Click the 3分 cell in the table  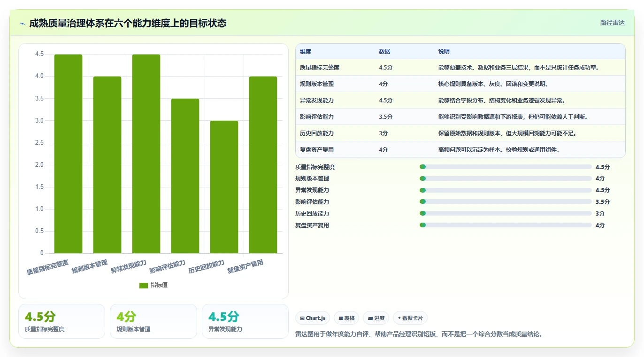click(x=383, y=133)
